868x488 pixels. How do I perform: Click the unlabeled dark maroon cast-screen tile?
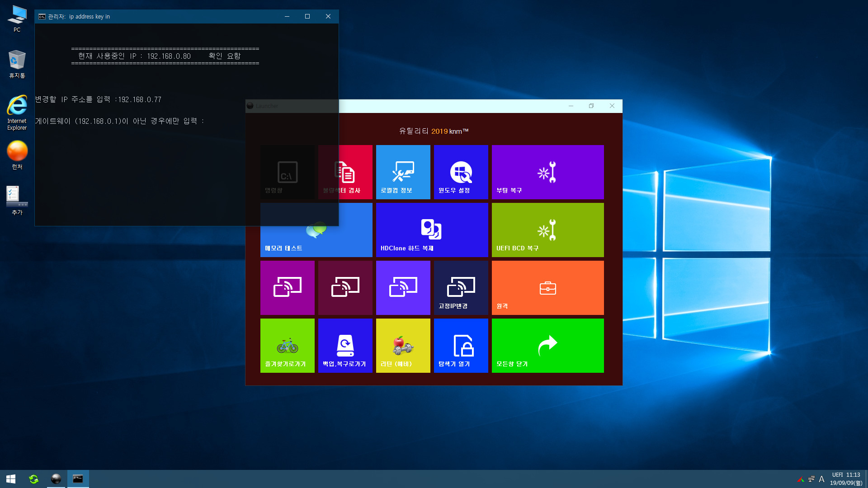click(345, 288)
